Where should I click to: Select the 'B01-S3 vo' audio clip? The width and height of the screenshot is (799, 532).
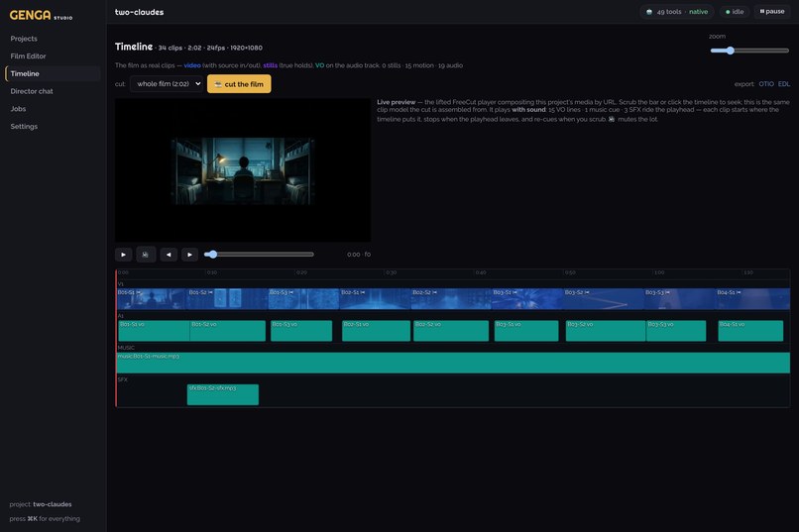pyautogui.click(x=301, y=331)
